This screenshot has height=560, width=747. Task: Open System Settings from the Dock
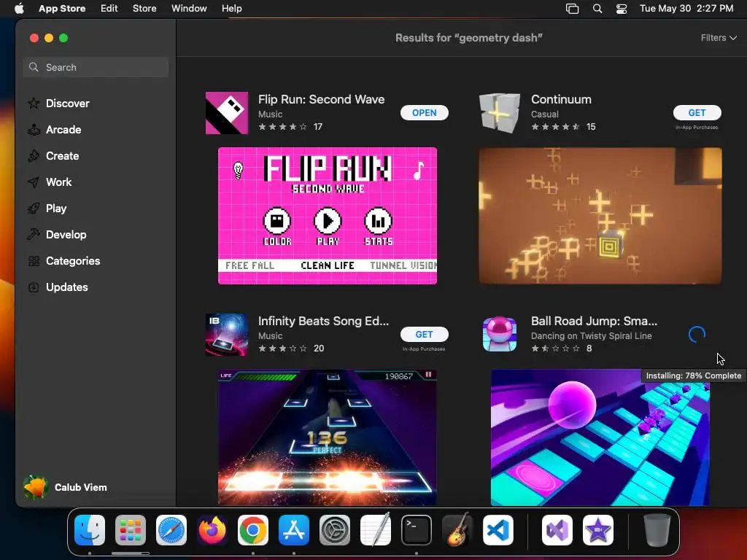tap(334, 530)
